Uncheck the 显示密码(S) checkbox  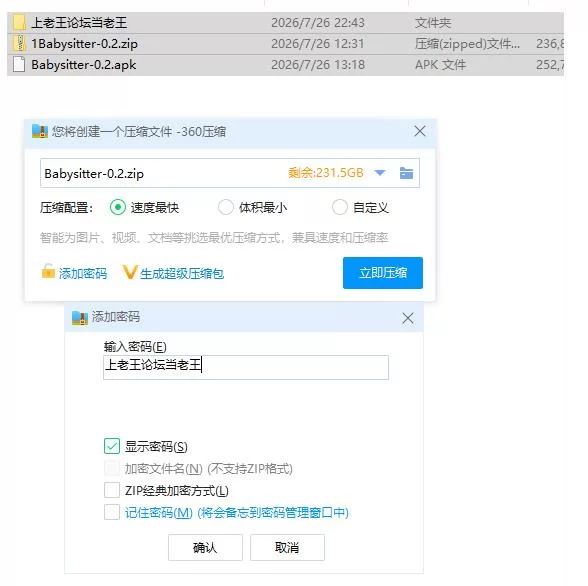click(x=112, y=446)
